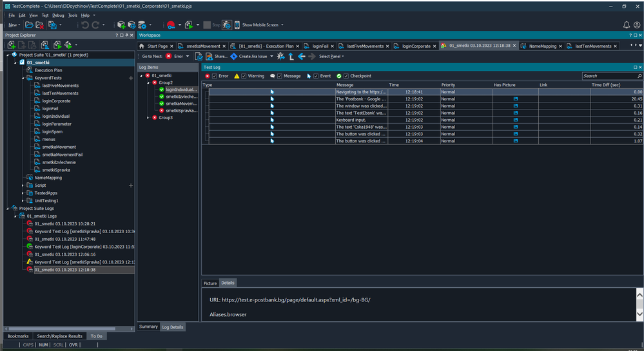Open the Debug menu

tap(57, 15)
